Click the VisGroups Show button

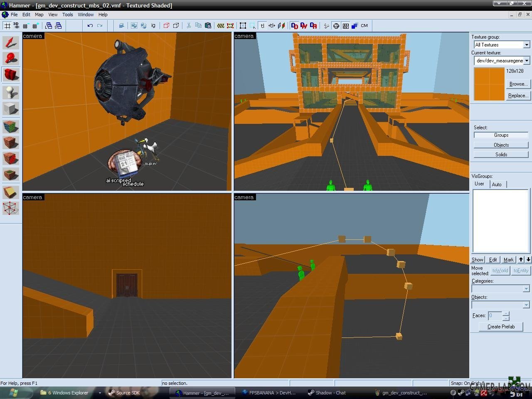[478, 260]
